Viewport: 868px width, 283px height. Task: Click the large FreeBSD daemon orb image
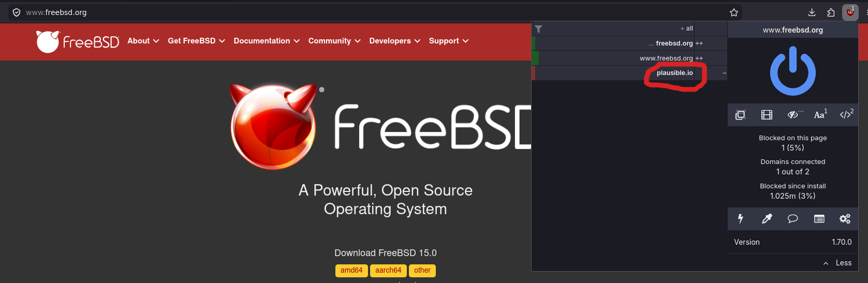273,126
